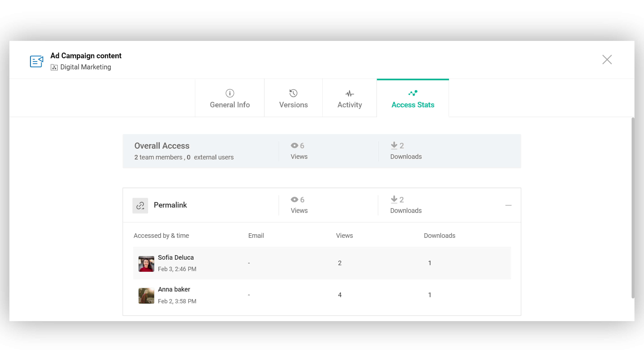Close the Ad Campaign content dialog
This screenshot has height=362, width=644.
[x=607, y=60]
